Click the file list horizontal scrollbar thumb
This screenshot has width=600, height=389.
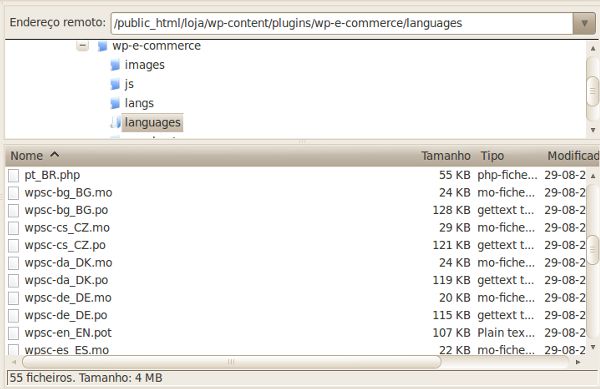tap(232, 361)
